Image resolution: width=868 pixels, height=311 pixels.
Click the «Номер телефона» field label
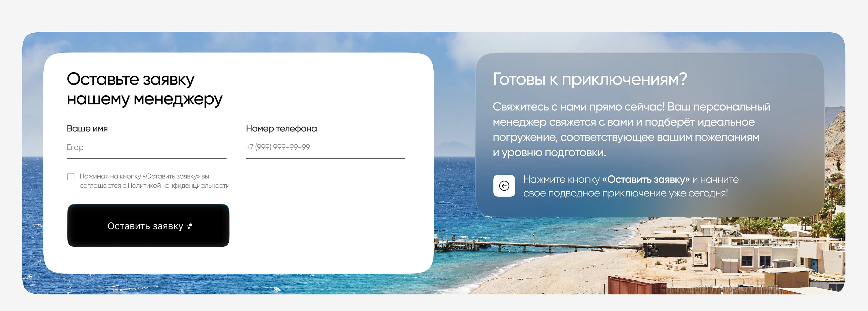(x=281, y=128)
